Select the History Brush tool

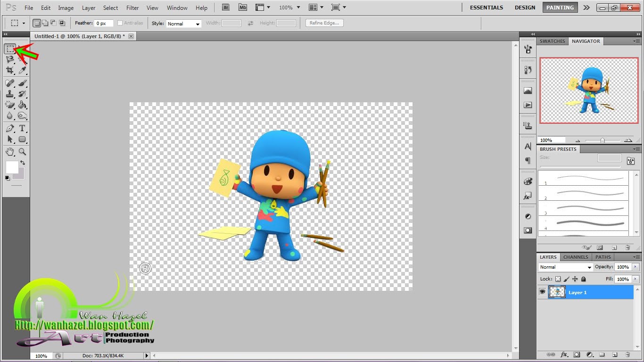[x=22, y=94]
